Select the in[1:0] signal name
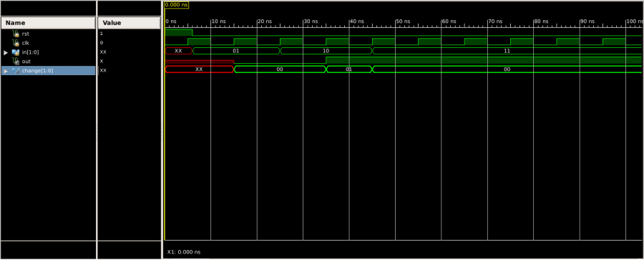Image resolution: width=644 pixels, height=260 pixels. point(31,52)
